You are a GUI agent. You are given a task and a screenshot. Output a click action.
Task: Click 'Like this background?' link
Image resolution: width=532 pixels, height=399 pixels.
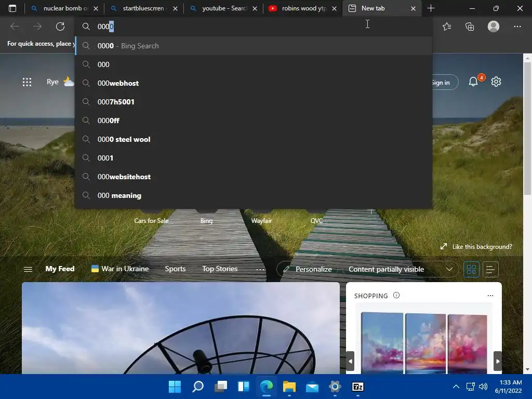[x=476, y=247]
